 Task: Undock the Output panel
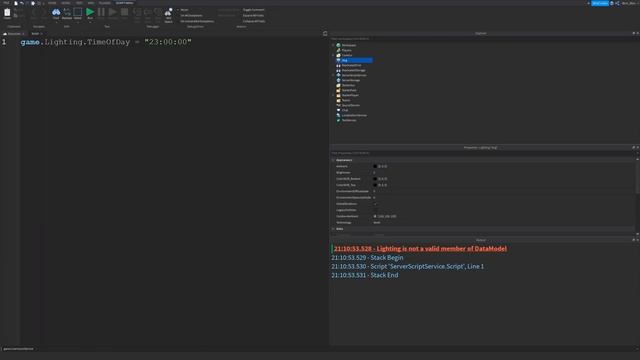pos(633,240)
